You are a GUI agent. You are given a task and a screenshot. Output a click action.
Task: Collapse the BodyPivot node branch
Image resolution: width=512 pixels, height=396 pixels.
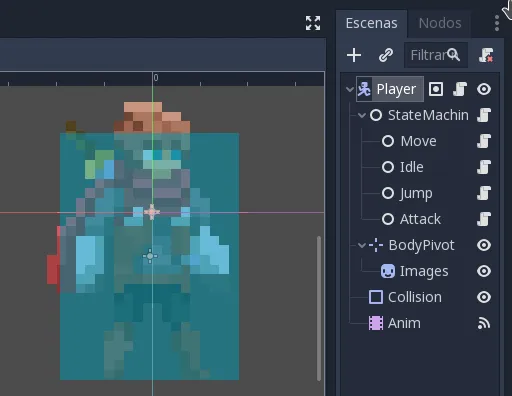[x=362, y=245]
